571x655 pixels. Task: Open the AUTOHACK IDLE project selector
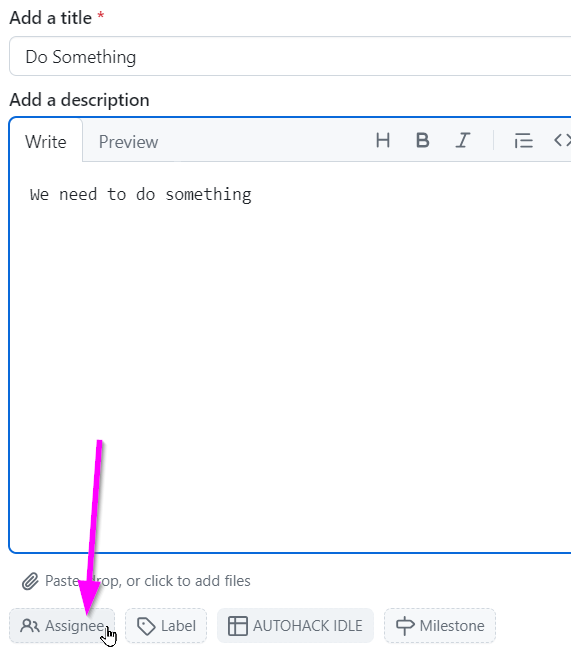[x=295, y=626]
